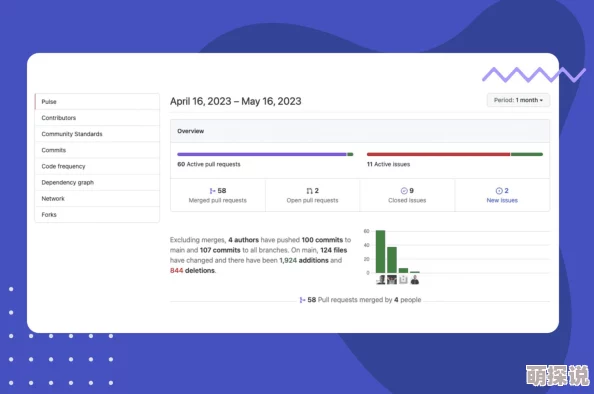Go to Community Standards in the sidebar
This screenshot has width=594, height=394.
(x=97, y=134)
